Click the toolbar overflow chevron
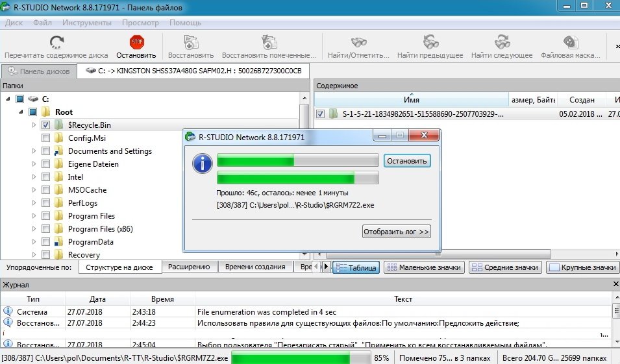 (617, 46)
